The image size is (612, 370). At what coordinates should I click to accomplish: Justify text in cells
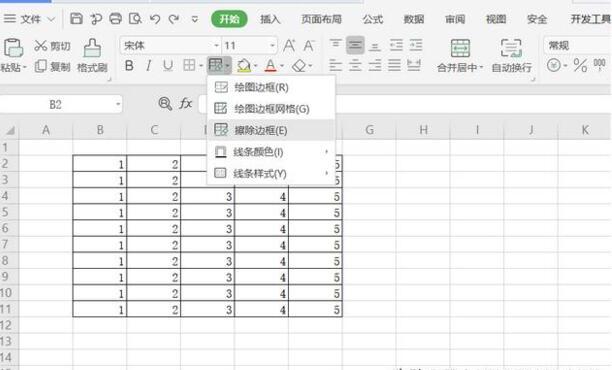pyautogui.click(x=394, y=65)
